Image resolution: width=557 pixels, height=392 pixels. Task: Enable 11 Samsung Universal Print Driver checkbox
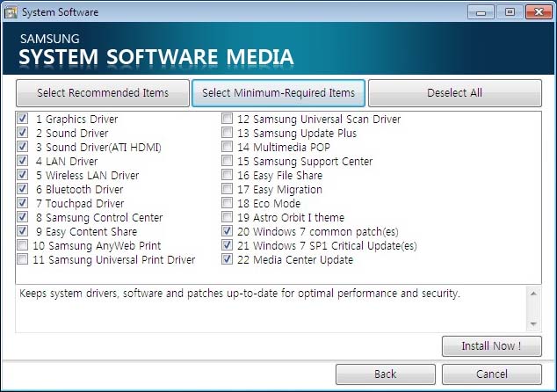tap(22, 259)
